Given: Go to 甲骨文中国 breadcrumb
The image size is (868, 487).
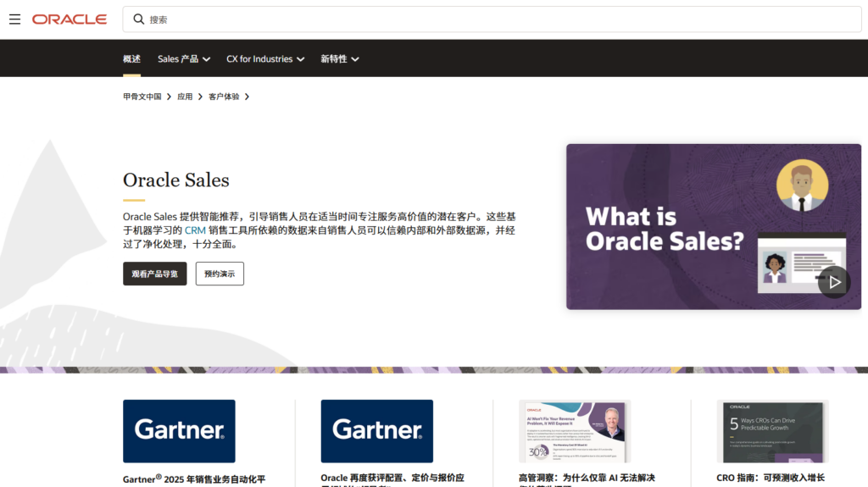Looking at the screenshot, I should [x=142, y=97].
